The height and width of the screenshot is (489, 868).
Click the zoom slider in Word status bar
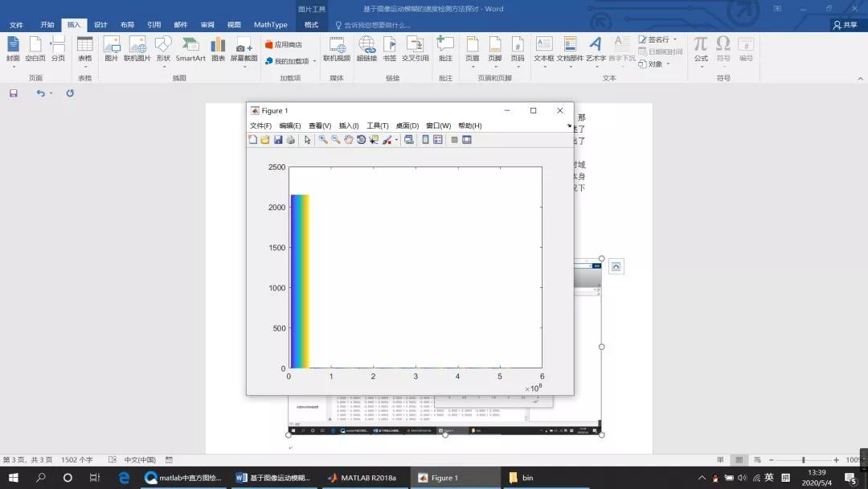(803, 460)
